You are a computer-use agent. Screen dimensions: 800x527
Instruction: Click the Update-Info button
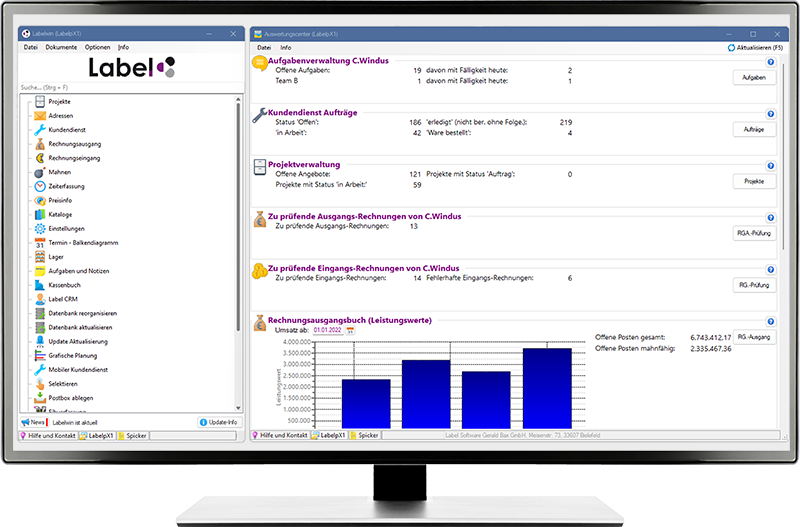pyautogui.click(x=219, y=422)
